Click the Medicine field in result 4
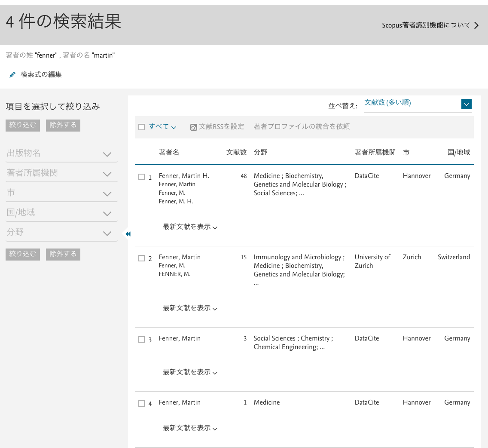Viewport: 488px width, 448px height. tap(267, 402)
